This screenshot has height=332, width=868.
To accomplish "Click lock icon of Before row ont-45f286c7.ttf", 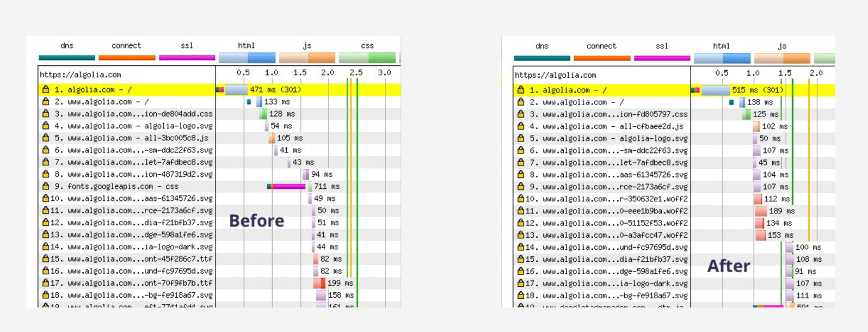I will coord(46,259).
